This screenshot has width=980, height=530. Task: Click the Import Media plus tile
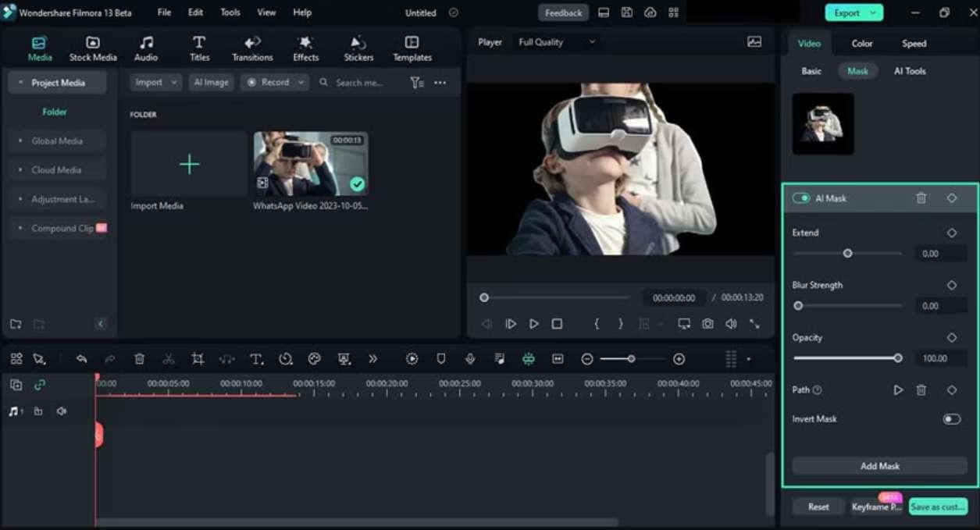pos(189,164)
